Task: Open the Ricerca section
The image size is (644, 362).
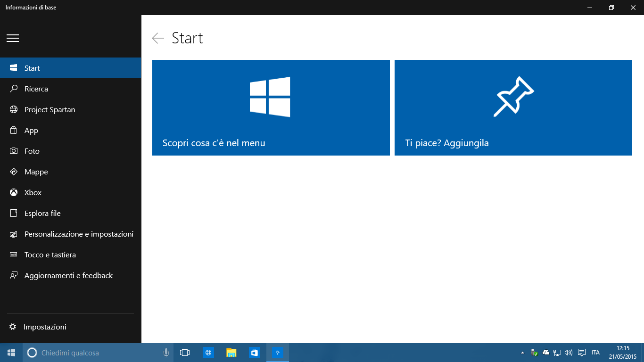Action: pos(71,89)
